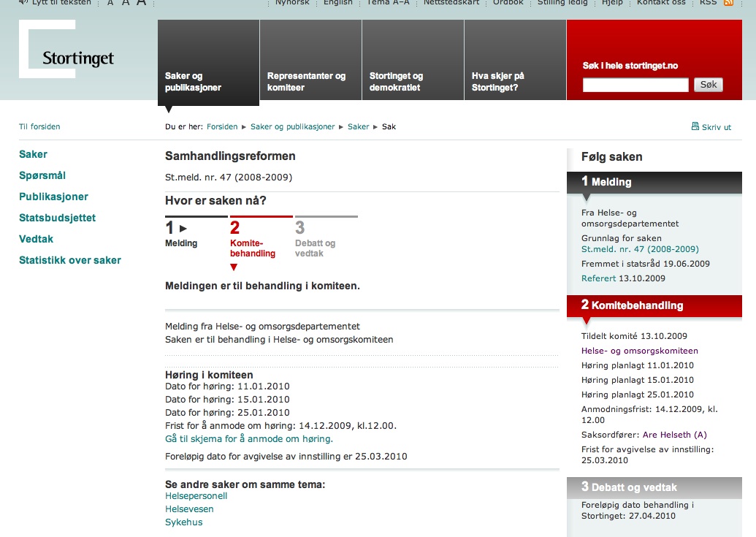This screenshot has width=756, height=537.
Task: Open Saker og publikasjoner in the breadcrumb
Action: [x=293, y=127]
